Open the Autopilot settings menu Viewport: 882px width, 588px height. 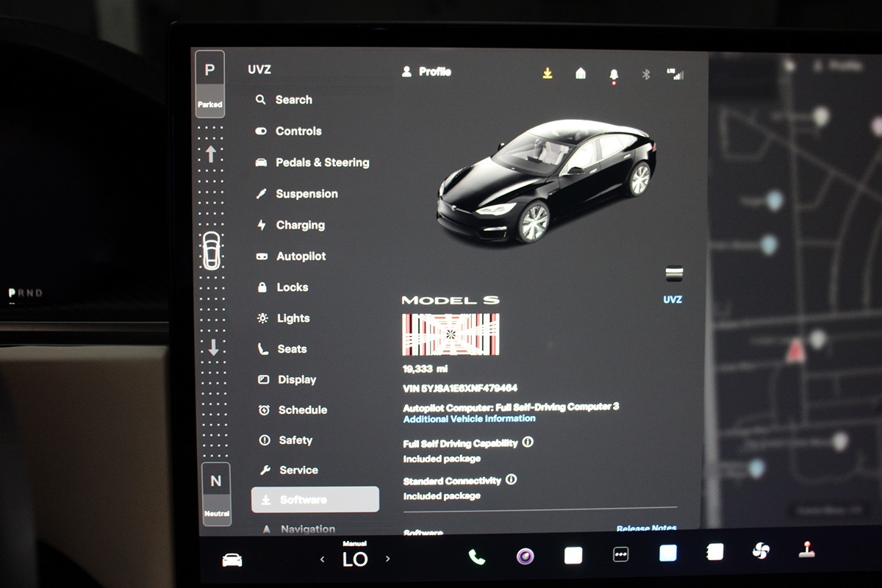coord(301,257)
